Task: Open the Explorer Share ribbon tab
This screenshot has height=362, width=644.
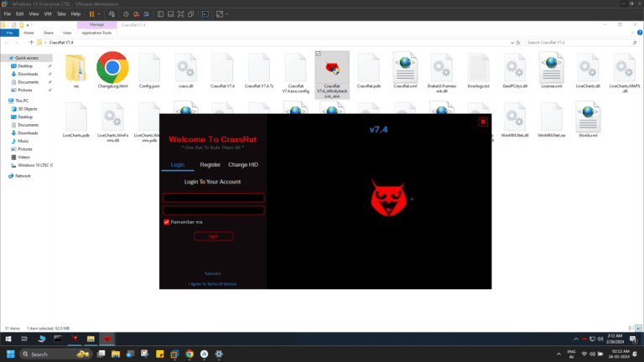Action: point(49,33)
